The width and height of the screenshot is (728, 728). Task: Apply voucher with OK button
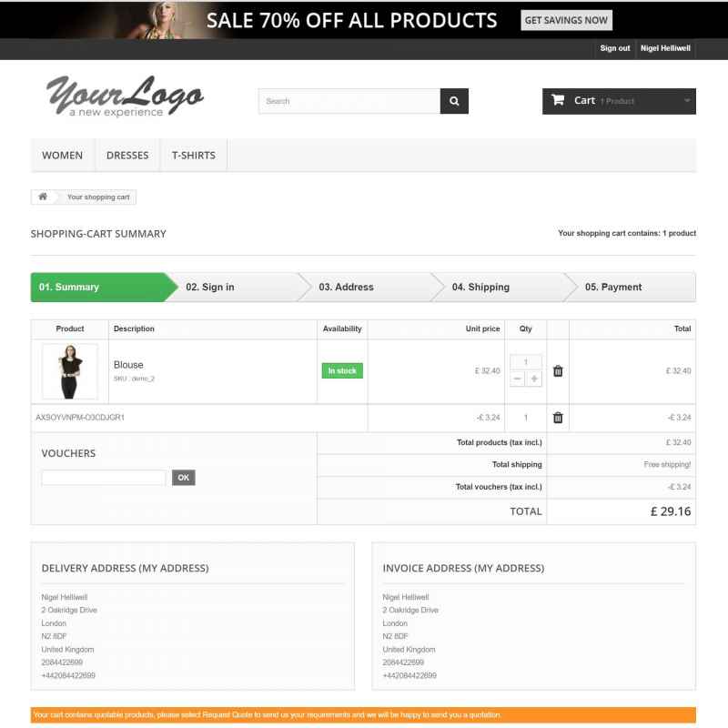pos(184,477)
